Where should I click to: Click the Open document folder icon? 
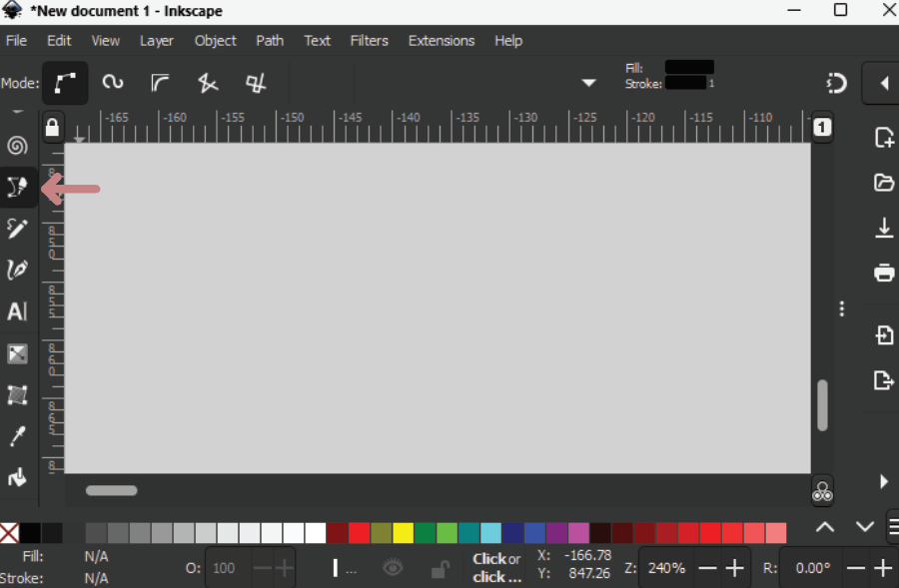point(884,183)
